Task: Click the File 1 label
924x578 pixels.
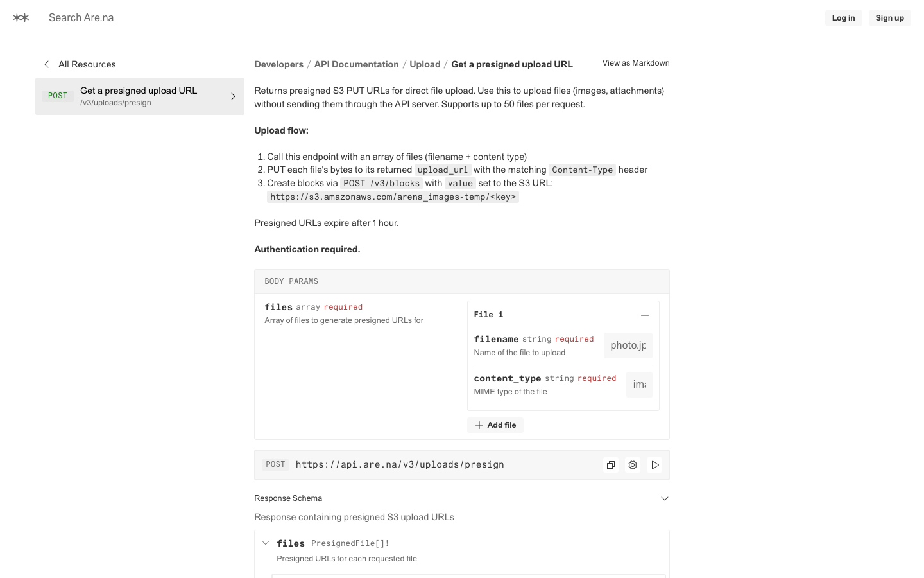Action: tap(488, 315)
